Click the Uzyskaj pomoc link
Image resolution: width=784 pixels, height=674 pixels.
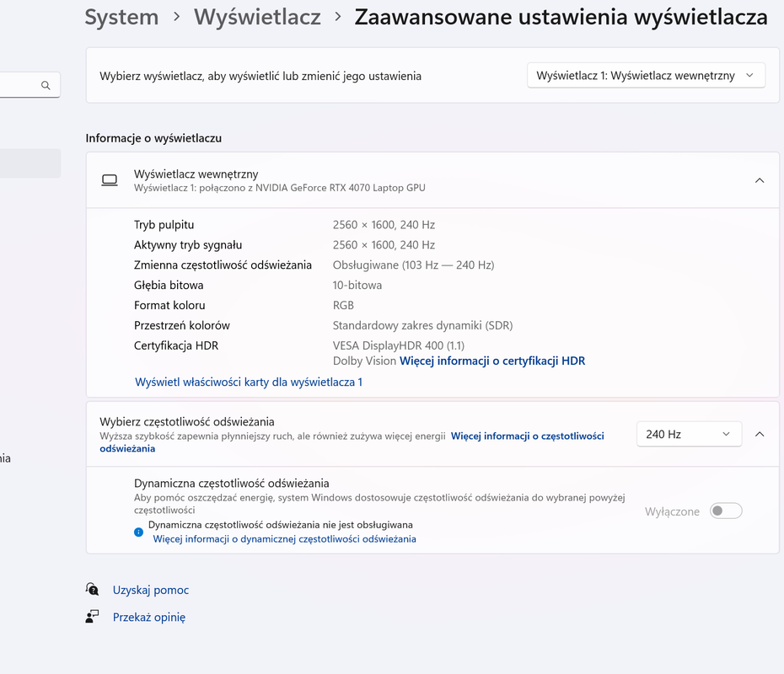pos(151,590)
